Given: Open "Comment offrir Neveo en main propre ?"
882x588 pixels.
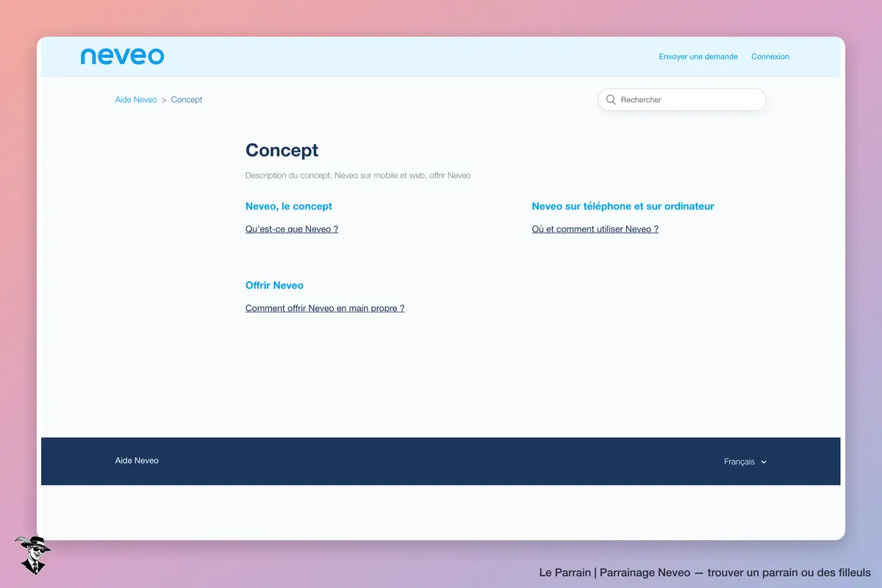Looking at the screenshot, I should [x=325, y=309].
